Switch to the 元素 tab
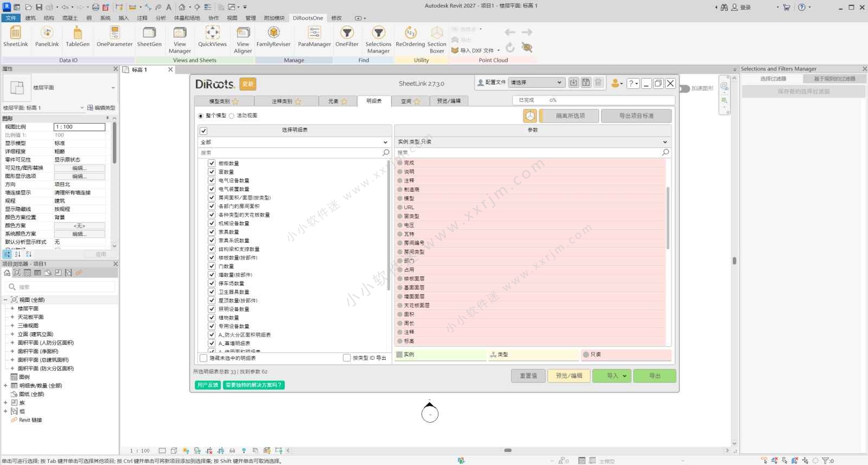The image size is (868, 465). pos(337,101)
